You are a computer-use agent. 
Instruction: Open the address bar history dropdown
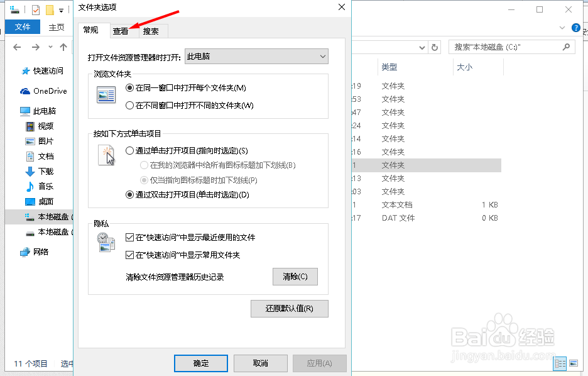click(x=422, y=47)
